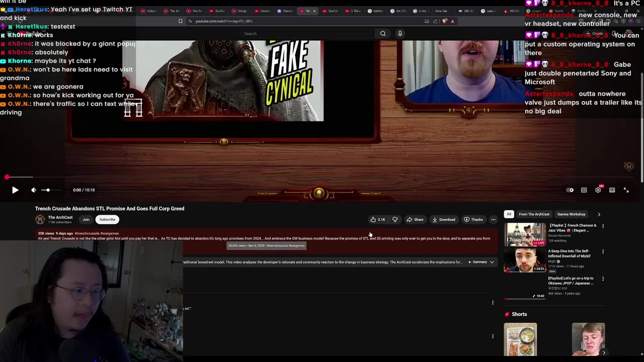This screenshot has height=362, width=644.
Task: Click the #trenchcrusade #wargames hashtags in the description
Action: coord(97,233)
